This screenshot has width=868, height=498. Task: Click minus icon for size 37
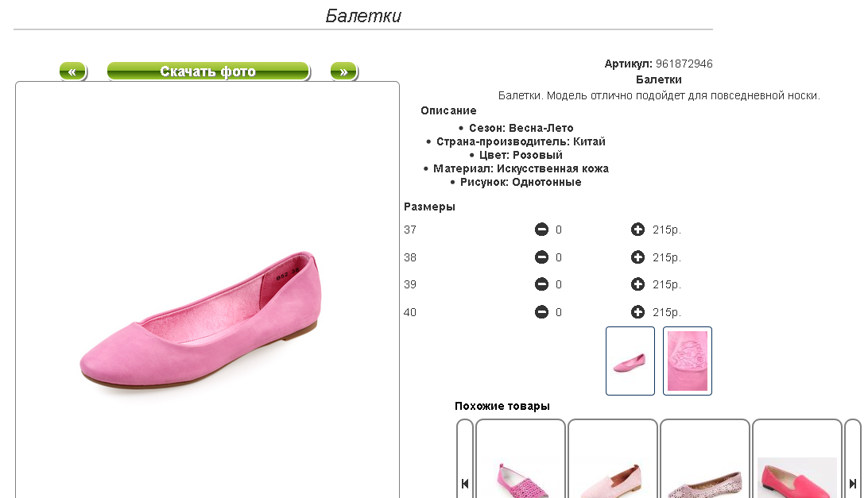pos(541,230)
